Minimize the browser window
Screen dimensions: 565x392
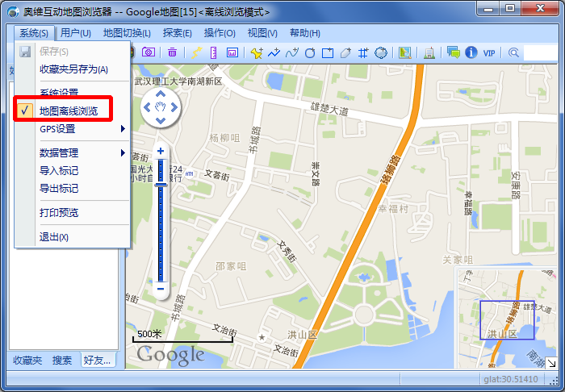(488, 9)
